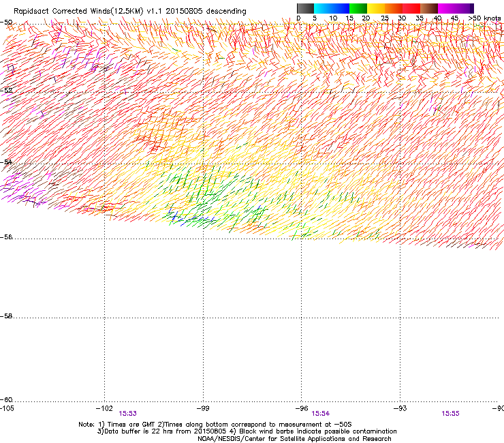Viewport: 504px width, 443px height.
Task: Click the '40' label under the color bar
Action: click(437, 18)
